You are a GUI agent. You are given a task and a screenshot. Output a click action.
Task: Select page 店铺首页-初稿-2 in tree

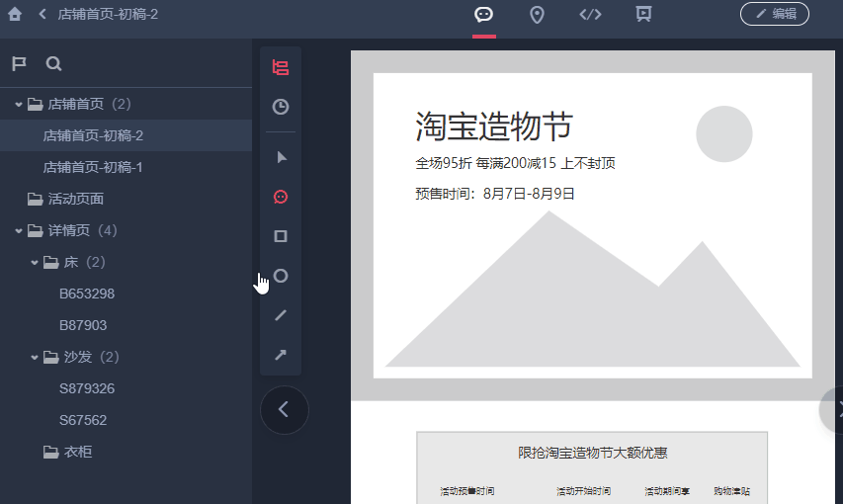click(x=126, y=135)
